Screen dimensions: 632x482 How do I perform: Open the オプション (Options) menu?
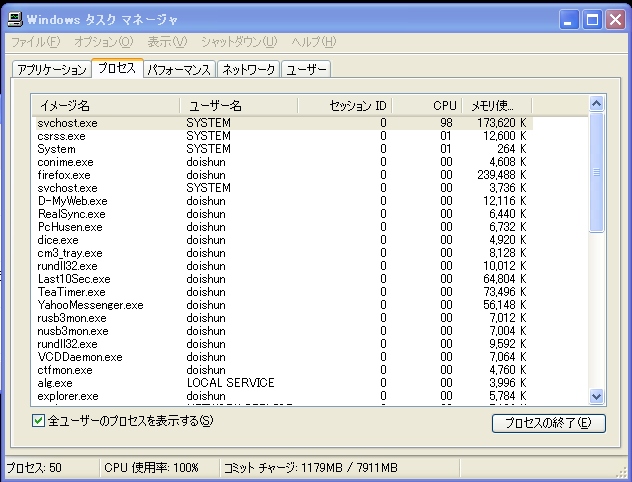103,42
